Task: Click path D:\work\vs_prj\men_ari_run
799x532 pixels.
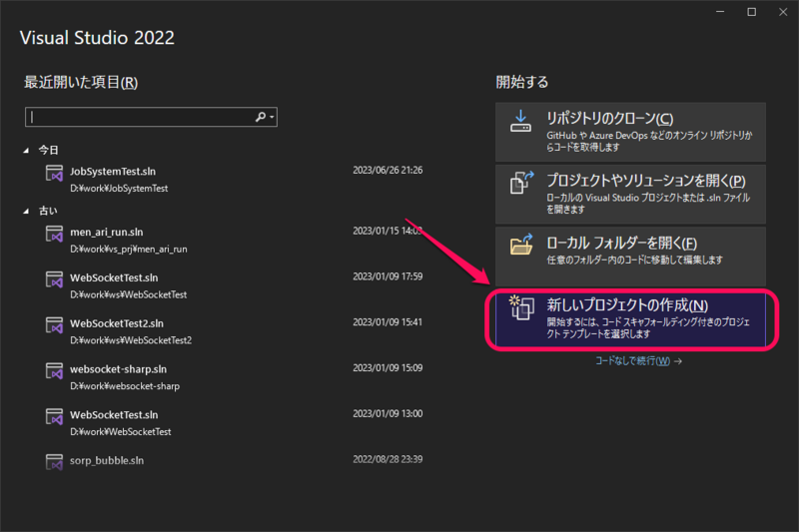Action: coord(129,249)
